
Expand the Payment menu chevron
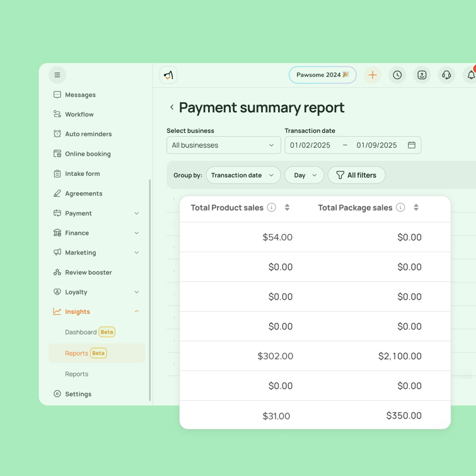click(x=137, y=213)
